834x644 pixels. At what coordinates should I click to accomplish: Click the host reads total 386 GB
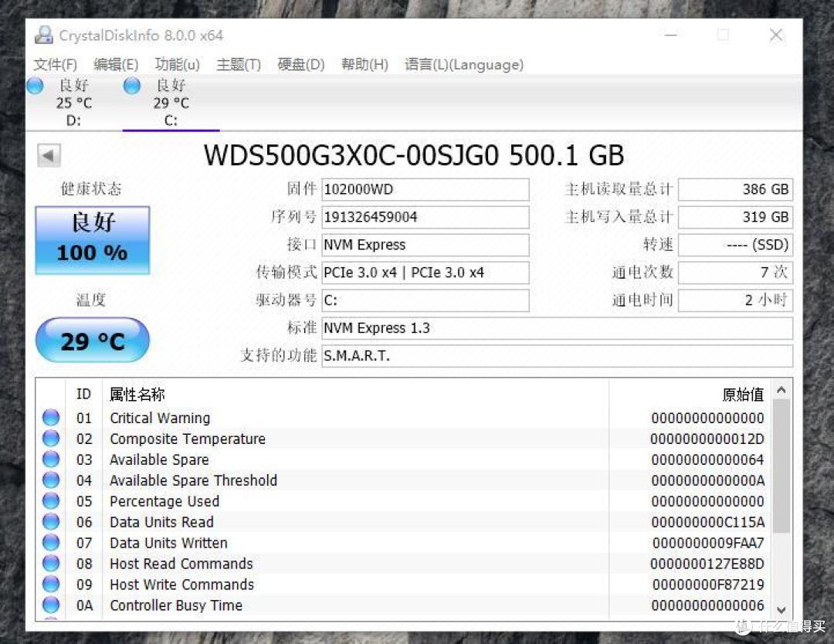736,189
